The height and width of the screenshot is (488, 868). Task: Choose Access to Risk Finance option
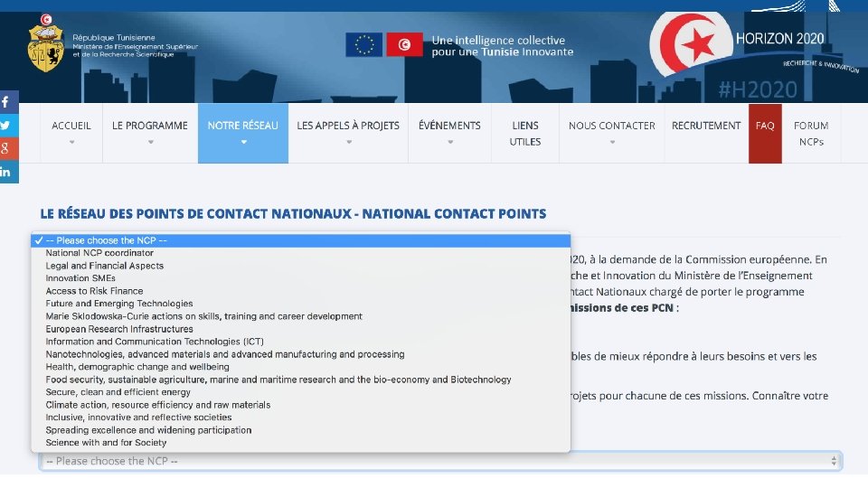pos(300,291)
